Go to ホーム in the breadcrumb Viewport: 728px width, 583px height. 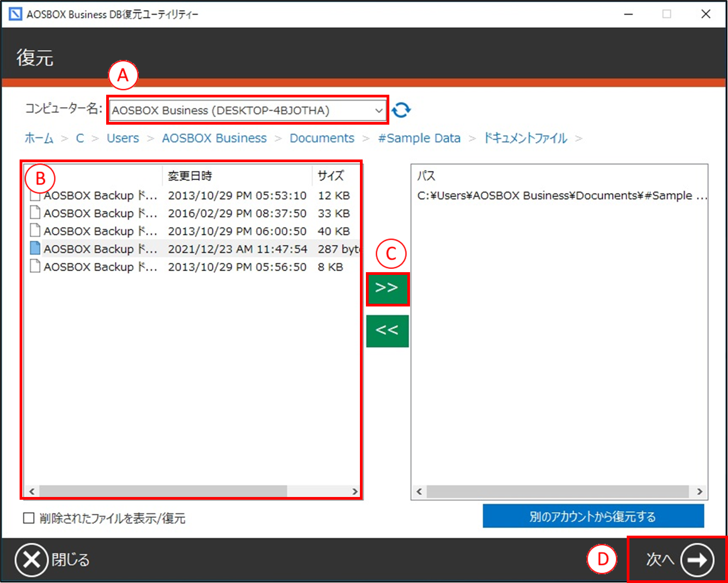tap(39, 138)
